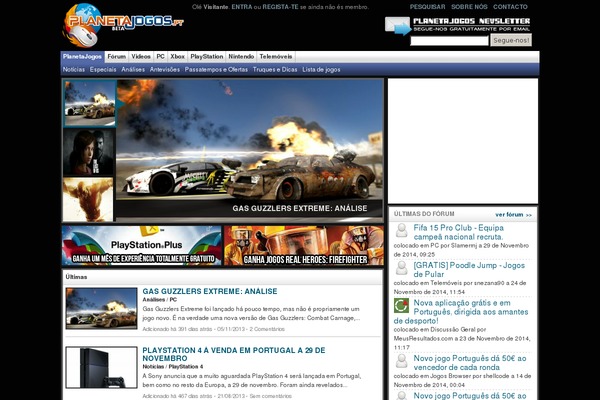Click the 'Análises / PC' category text
The image size is (600, 400).
point(160,300)
